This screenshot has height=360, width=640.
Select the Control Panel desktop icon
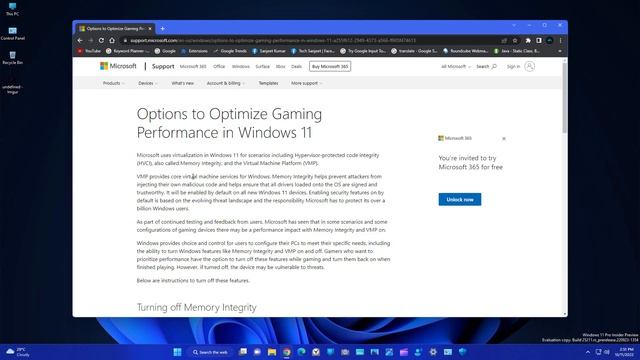[x=12, y=33]
